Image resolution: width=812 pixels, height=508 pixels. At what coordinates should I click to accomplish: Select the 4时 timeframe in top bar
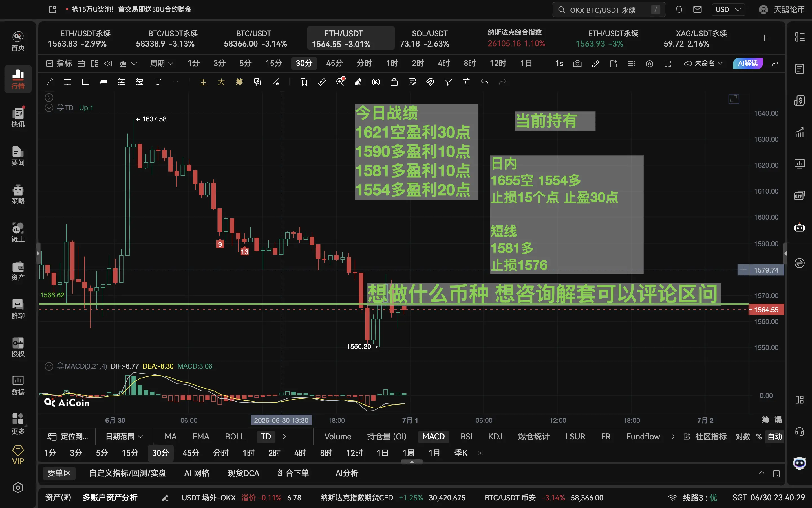click(x=443, y=63)
